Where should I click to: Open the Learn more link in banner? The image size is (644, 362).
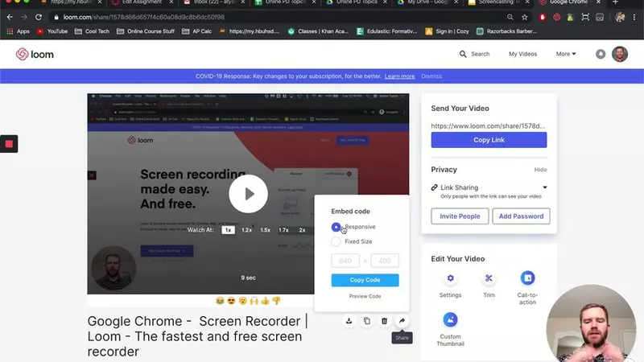pos(399,76)
